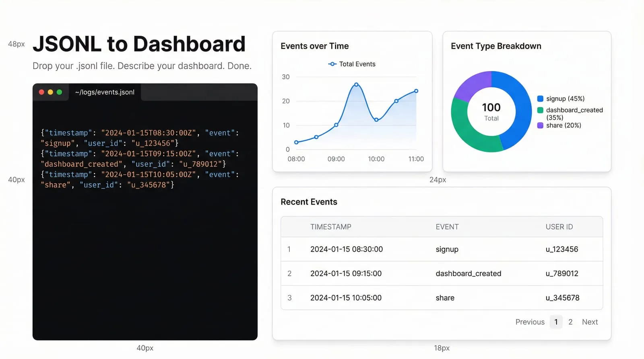Select pagination page 2
Image resolution: width=644 pixels, height=359 pixels.
pyautogui.click(x=570, y=322)
